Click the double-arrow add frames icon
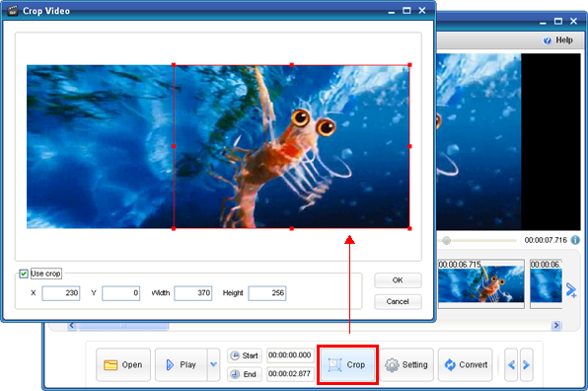The height and width of the screenshot is (391, 588). [x=571, y=290]
